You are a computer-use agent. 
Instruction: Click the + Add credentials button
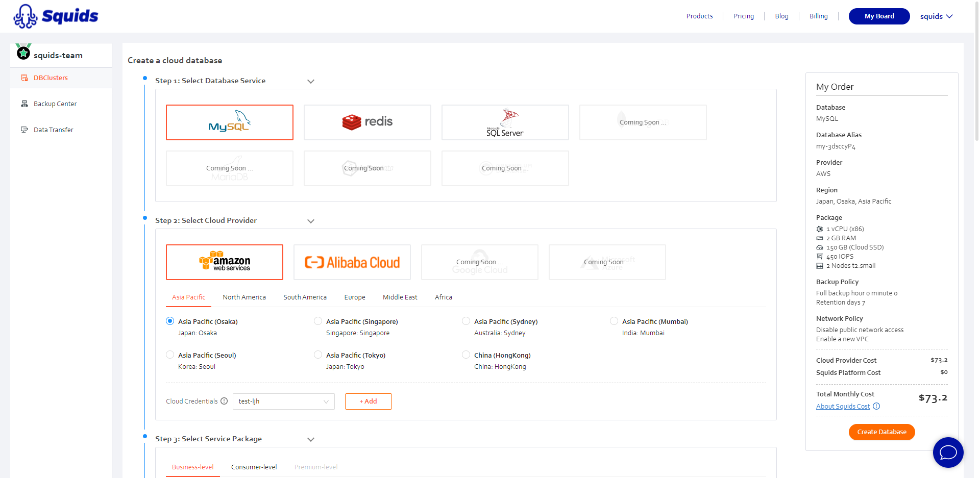369,401
